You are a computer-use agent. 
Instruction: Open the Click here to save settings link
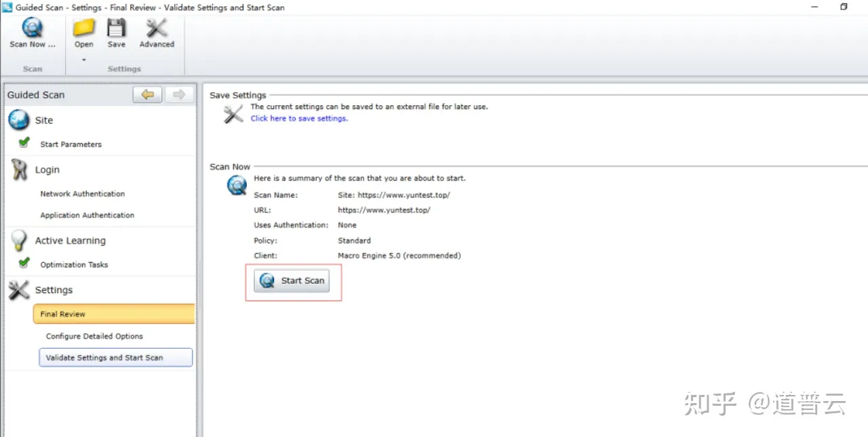point(299,118)
